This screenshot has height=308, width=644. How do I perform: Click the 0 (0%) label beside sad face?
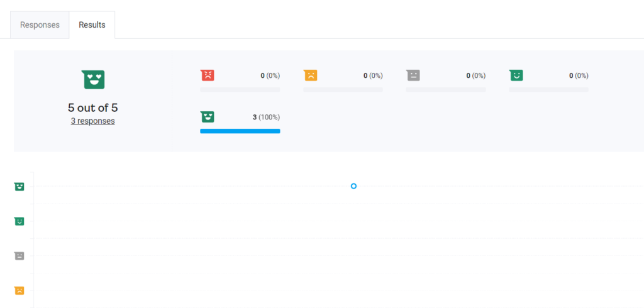coord(372,75)
